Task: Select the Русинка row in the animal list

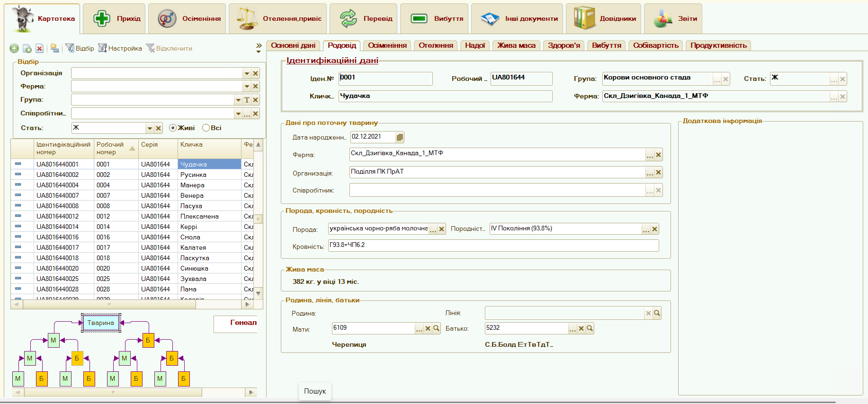Action: [193, 175]
